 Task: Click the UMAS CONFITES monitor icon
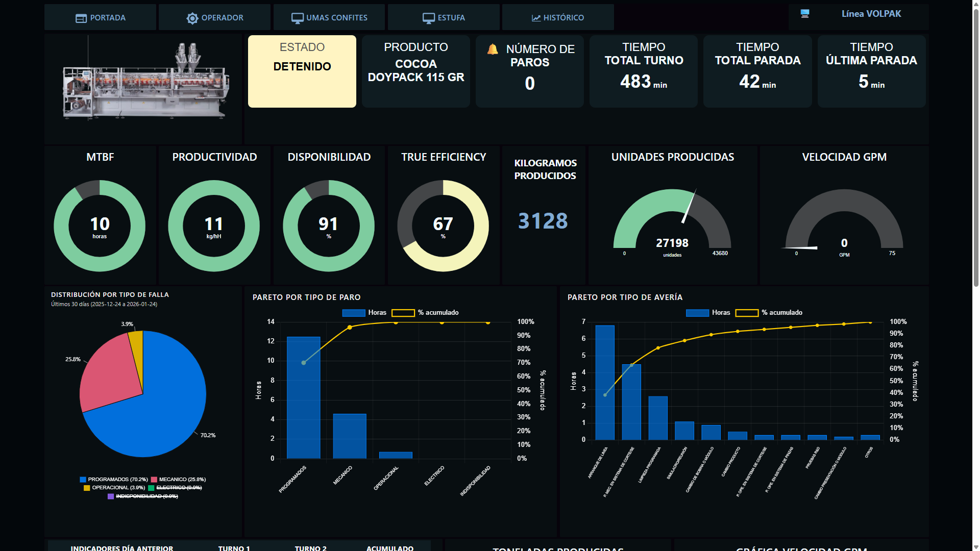pos(297,18)
